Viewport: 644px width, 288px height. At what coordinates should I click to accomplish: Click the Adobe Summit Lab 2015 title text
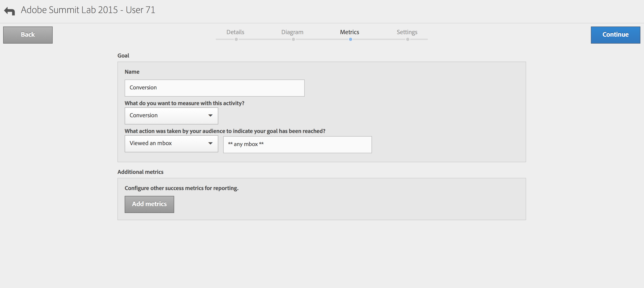pyautogui.click(x=88, y=10)
